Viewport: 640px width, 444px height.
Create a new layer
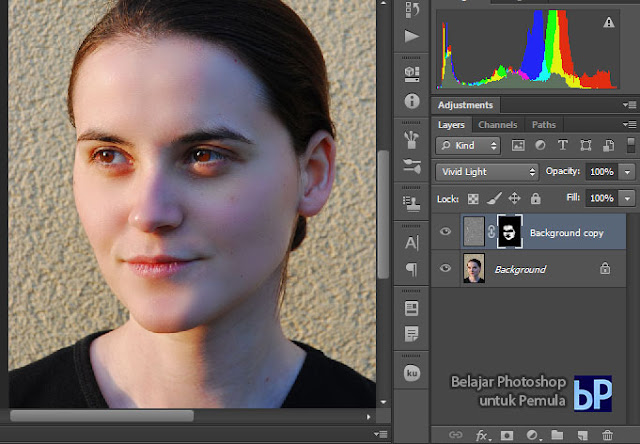[x=582, y=435]
